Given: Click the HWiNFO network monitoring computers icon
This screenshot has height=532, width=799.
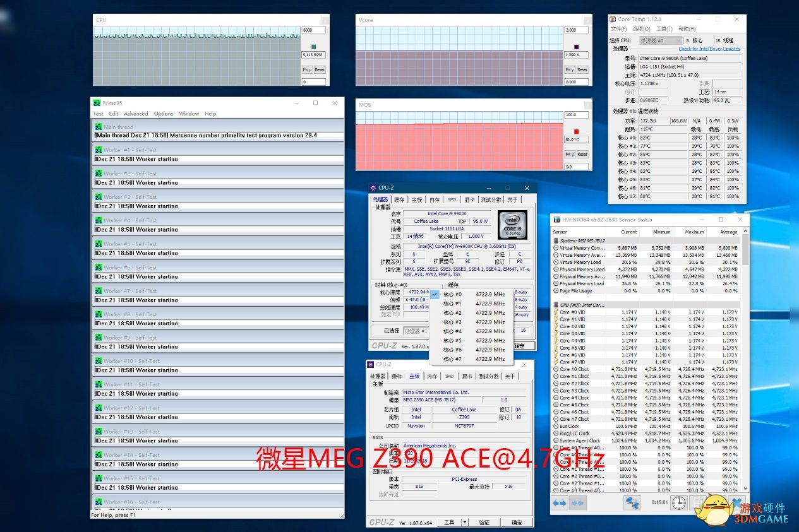Looking at the screenshot, I should (x=632, y=503).
